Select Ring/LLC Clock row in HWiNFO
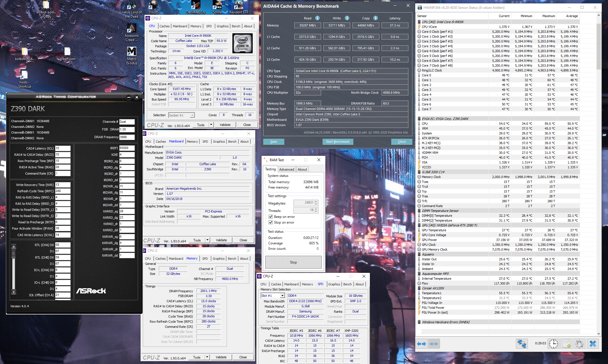 pos(498,70)
